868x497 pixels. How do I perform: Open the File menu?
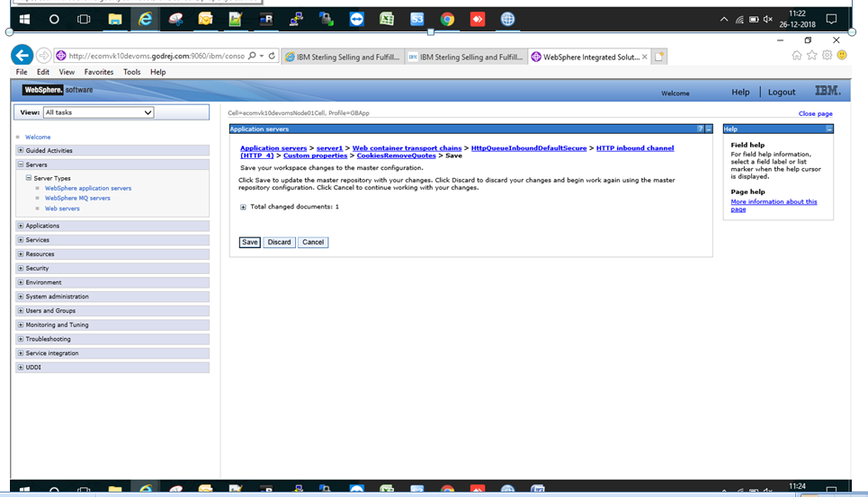(x=22, y=72)
